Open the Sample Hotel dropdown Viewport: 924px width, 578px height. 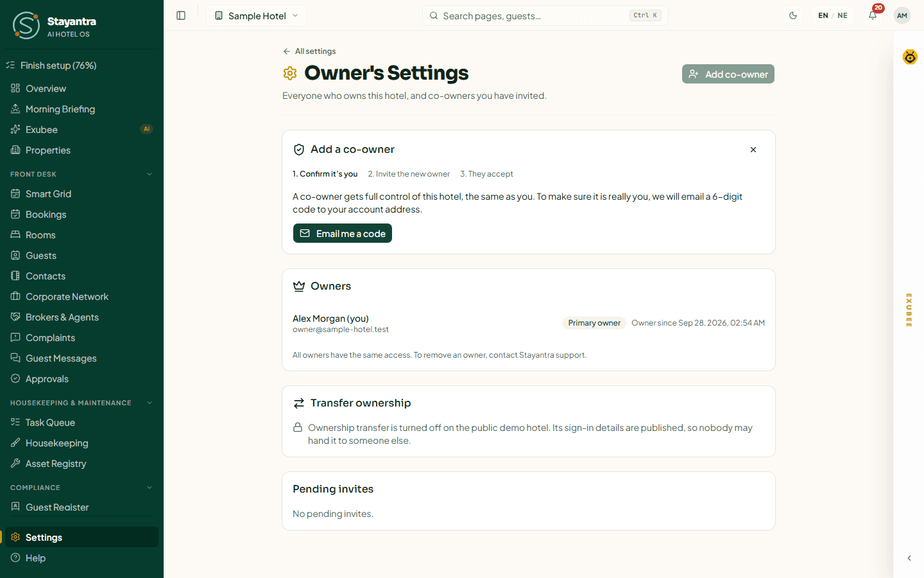pos(257,15)
